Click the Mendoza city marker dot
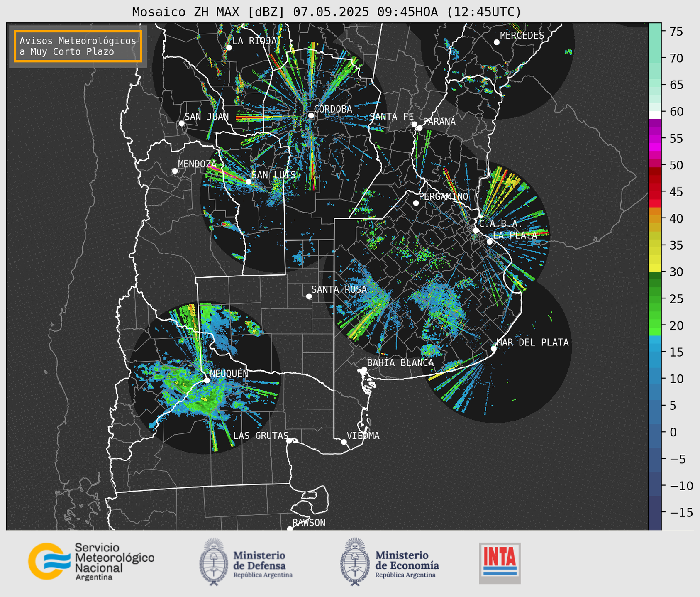This screenshot has height=597, width=700. click(x=175, y=171)
